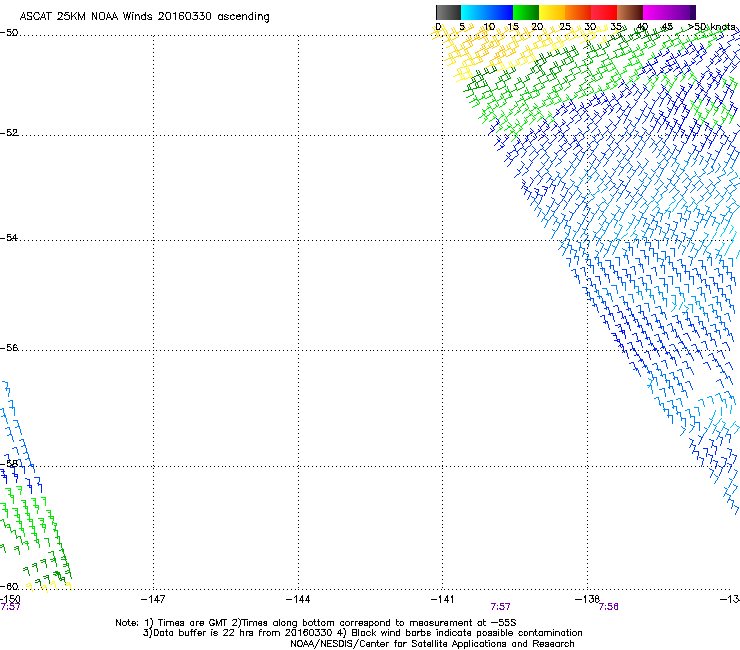Screen dimensions: 740x650
Task: Click the 'Note: 1) Times are GMT' text
Action: 172,623
